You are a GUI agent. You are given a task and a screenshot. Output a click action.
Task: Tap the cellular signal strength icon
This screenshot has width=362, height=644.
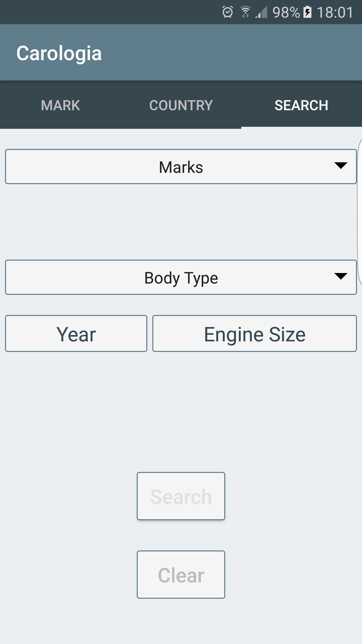[x=261, y=12]
